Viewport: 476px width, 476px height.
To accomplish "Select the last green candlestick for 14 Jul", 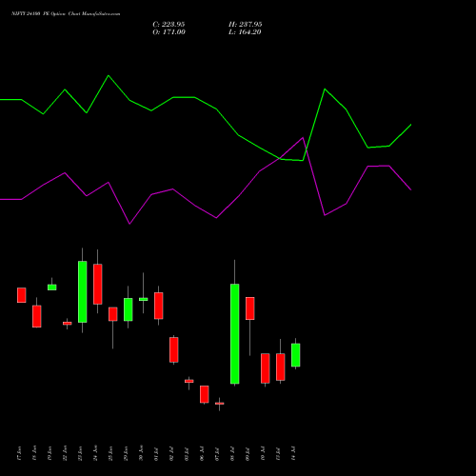I will (x=296, y=355).
